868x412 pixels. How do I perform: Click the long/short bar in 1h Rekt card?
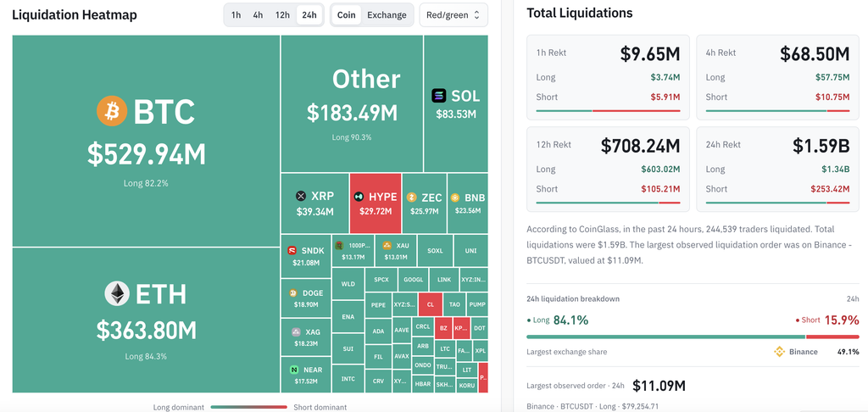point(608,111)
